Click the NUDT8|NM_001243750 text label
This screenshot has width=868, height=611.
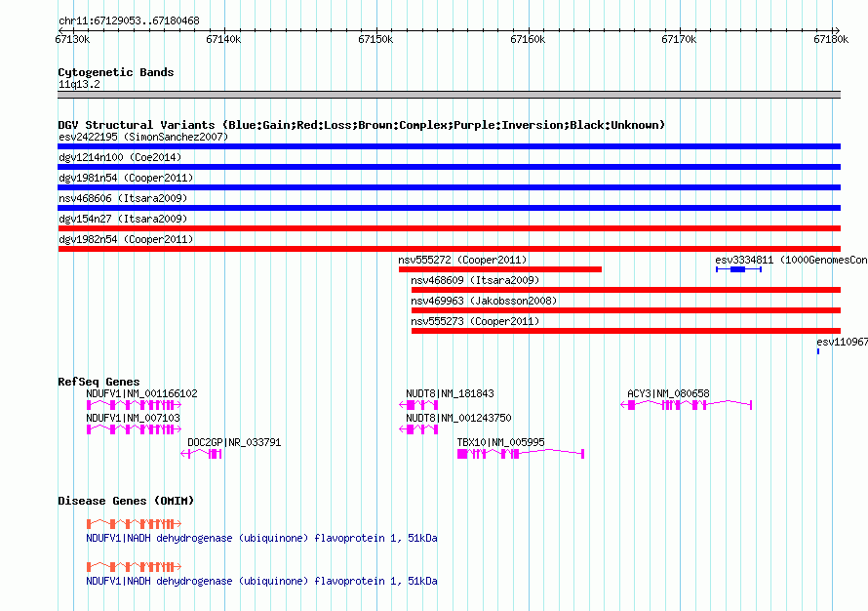pyautogui.click(x=459, y=418)
